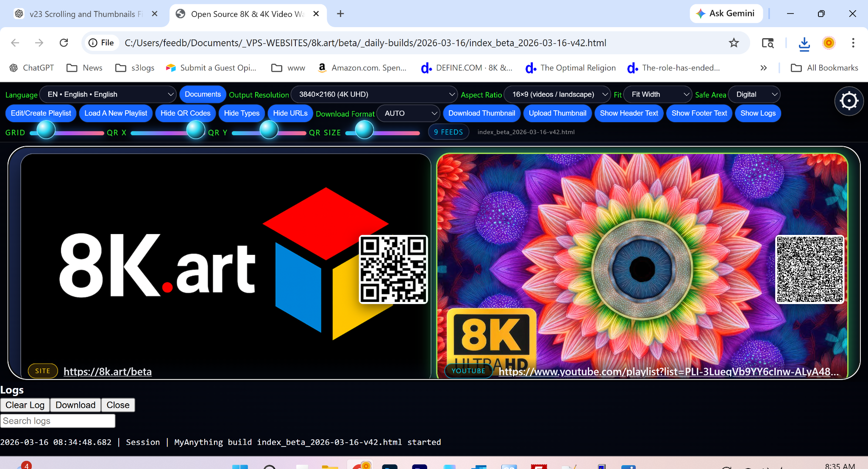Click the 9 FEEDS badge
The image size is (868, 469).
[448, 132]
